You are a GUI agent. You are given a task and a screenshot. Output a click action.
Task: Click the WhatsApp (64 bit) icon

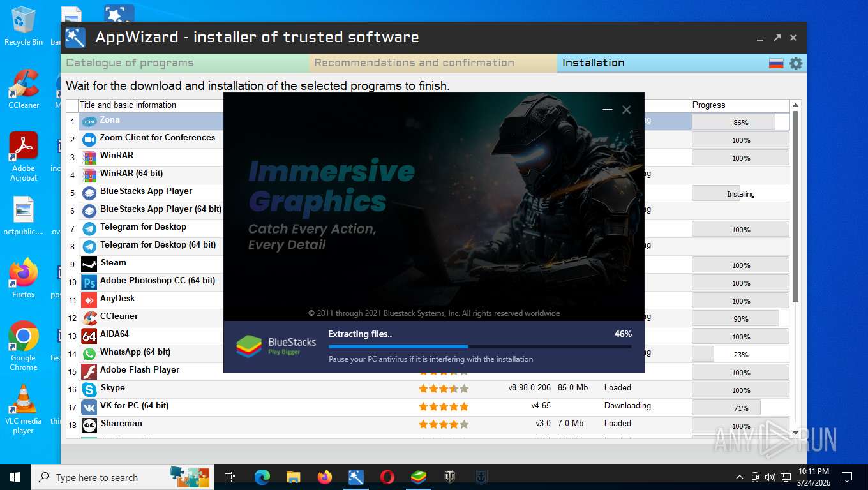[x=89, y=353]
